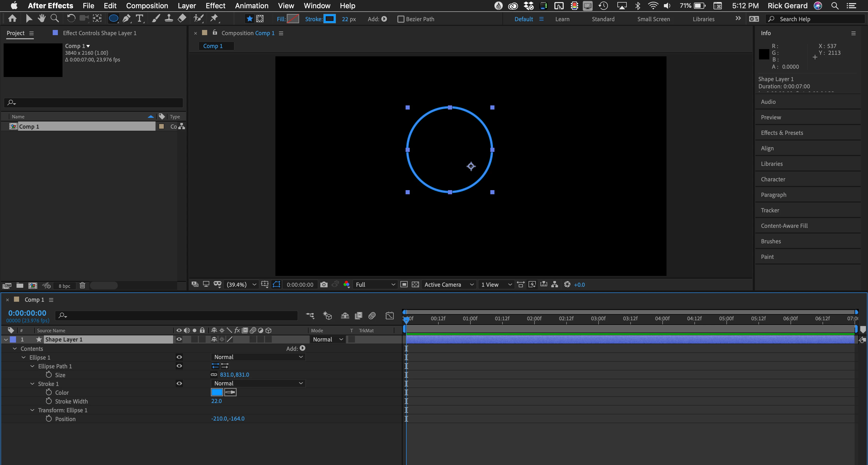Select the Type tool
Image resolution: width=868 pixels, height=465 pixels.
(139, 19)
